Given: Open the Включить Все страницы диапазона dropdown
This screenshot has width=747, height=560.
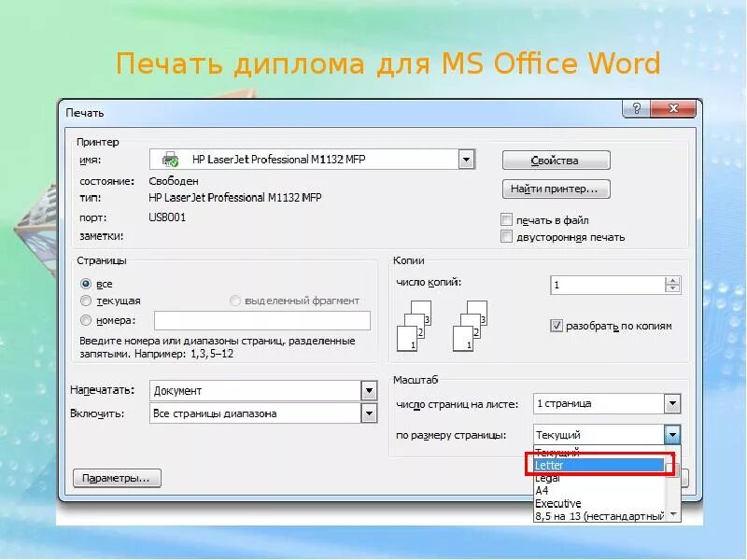Looking at the screenshot, I should pos(369,413).
